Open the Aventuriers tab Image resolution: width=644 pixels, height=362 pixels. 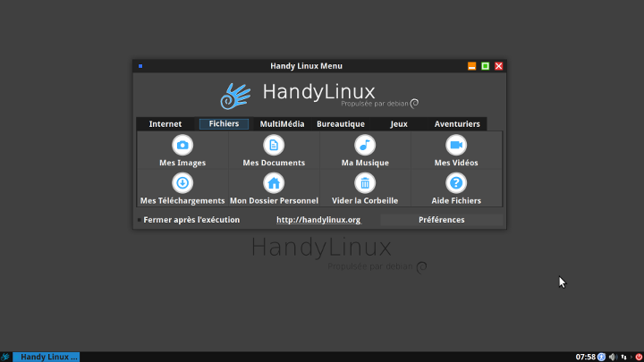(457, 124)
